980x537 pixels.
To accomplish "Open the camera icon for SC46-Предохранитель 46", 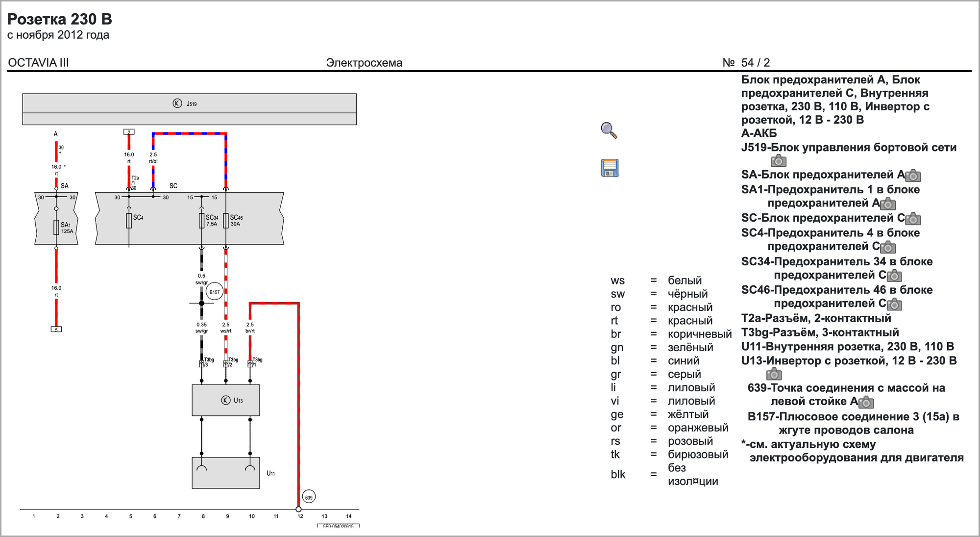I will click(894, 305).
